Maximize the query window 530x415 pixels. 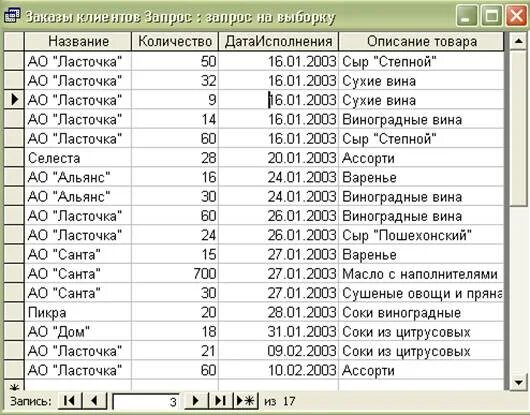[x=491, y=16]
